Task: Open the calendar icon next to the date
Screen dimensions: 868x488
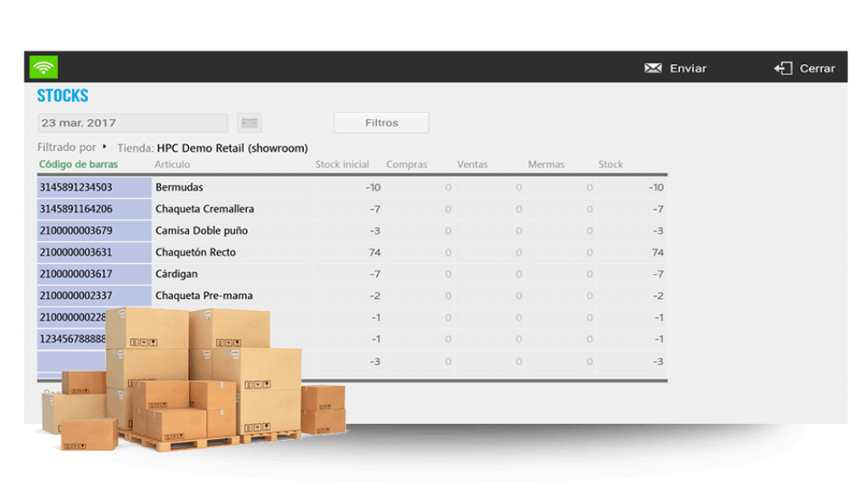Action: click(250, 123)
